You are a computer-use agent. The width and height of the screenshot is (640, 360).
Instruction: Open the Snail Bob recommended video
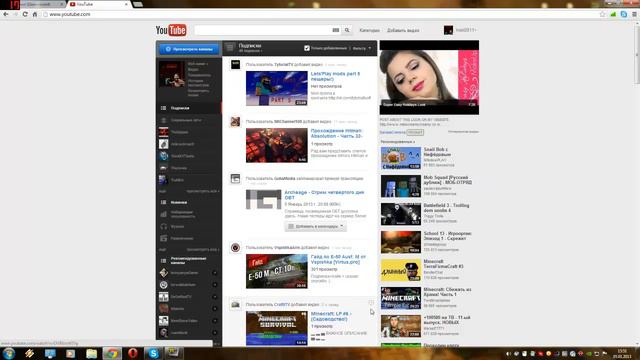pos(401,158)
